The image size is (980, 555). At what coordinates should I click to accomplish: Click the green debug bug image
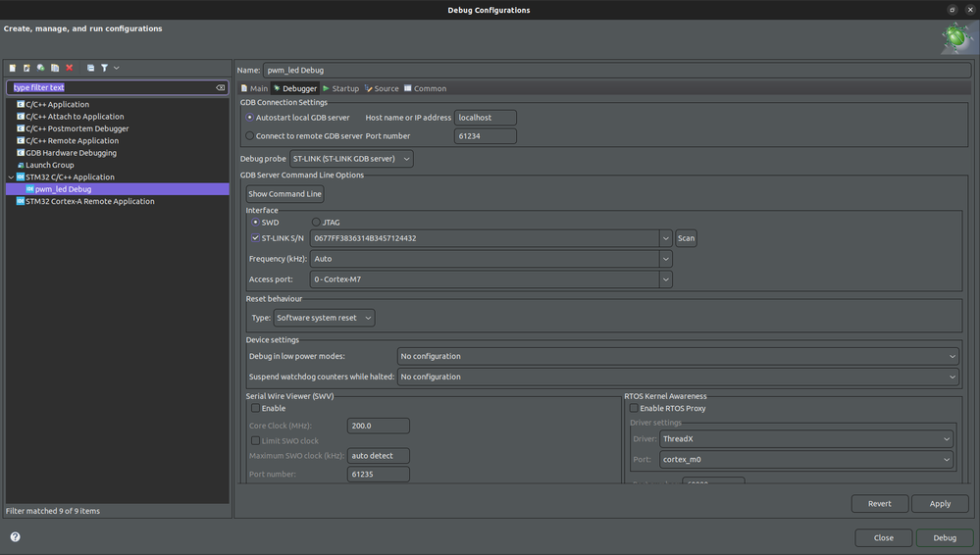[x=956, y=38]
